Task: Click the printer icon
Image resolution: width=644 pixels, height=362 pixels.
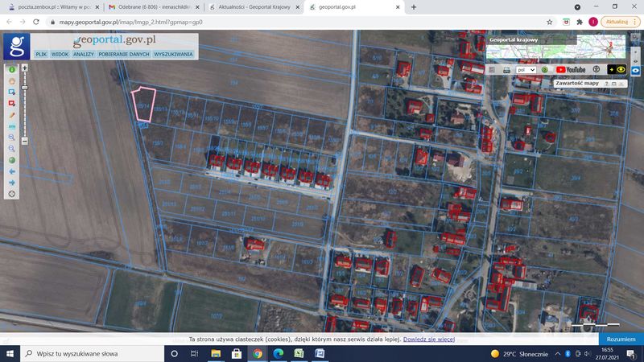Action: pyautogui.click(x=506, y=70)
